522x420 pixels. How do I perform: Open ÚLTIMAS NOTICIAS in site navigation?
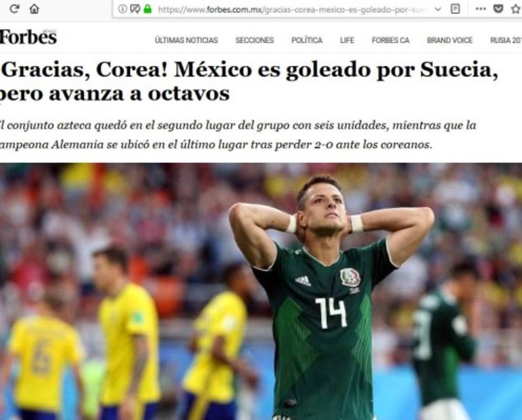tap(186, 40)
